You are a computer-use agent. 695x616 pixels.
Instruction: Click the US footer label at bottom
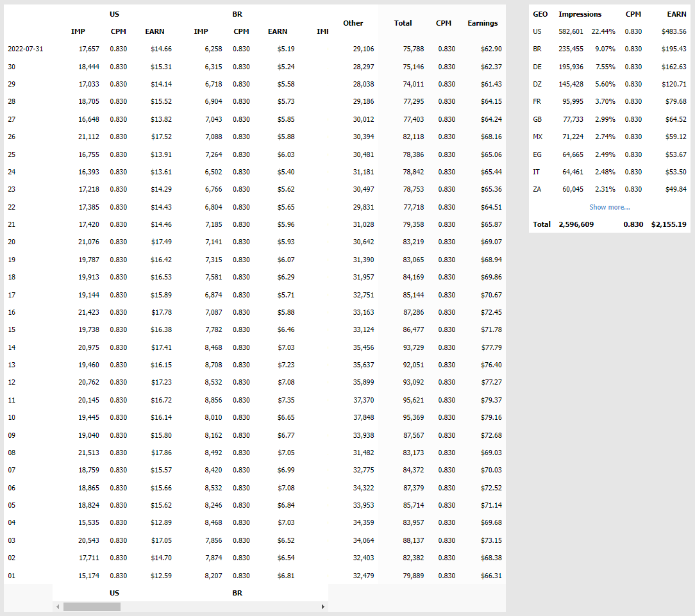(114, 593)
